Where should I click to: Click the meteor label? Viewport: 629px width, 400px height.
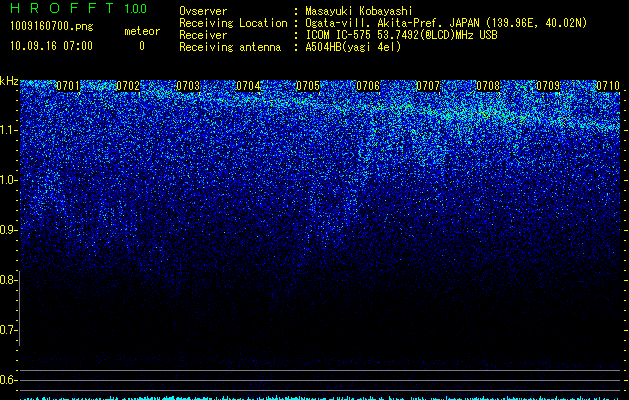click(x=142, y=31)
